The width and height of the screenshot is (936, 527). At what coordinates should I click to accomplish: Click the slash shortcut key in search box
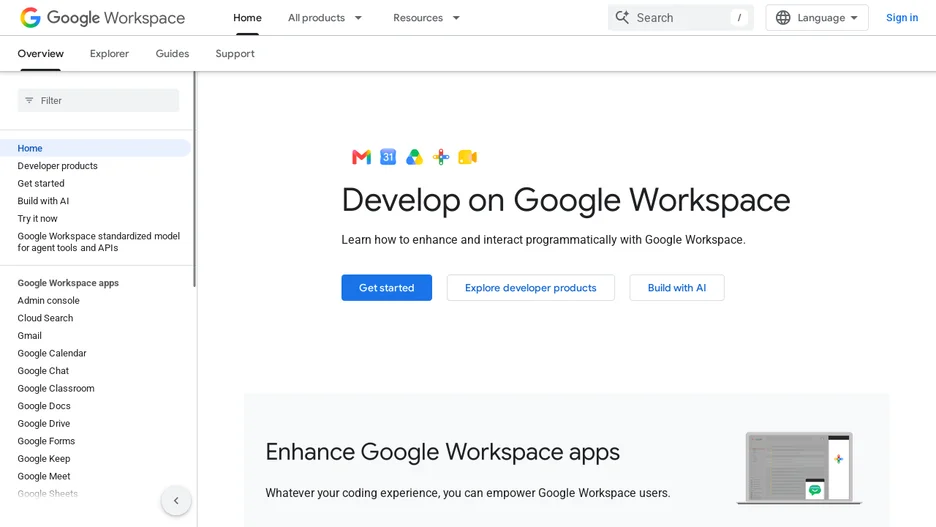(739, 18)
